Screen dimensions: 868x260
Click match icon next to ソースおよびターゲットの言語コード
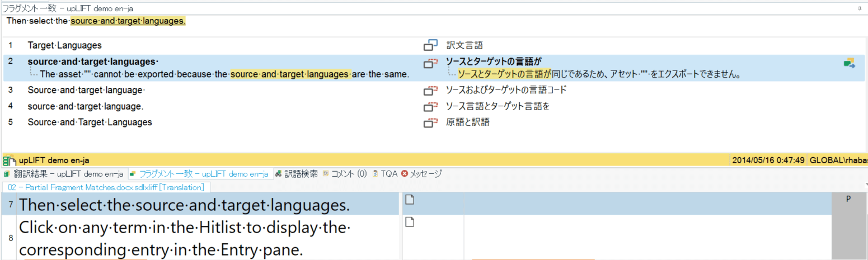430,90
